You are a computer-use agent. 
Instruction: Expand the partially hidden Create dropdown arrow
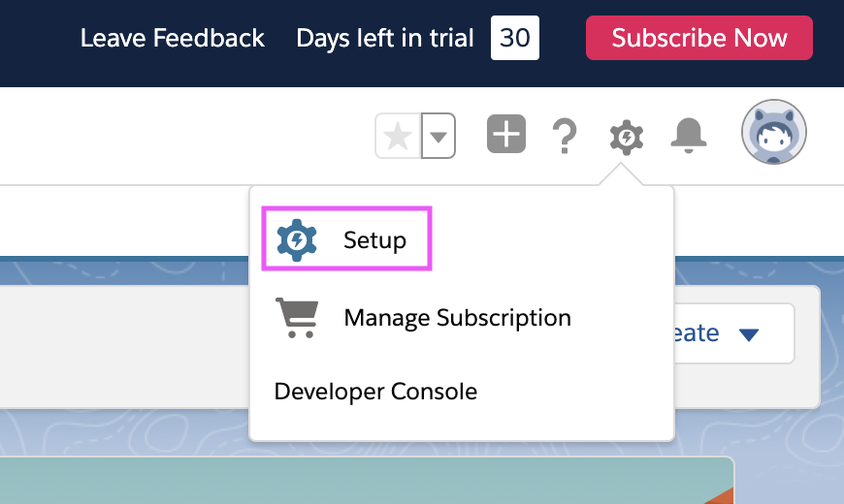(748, 334)
